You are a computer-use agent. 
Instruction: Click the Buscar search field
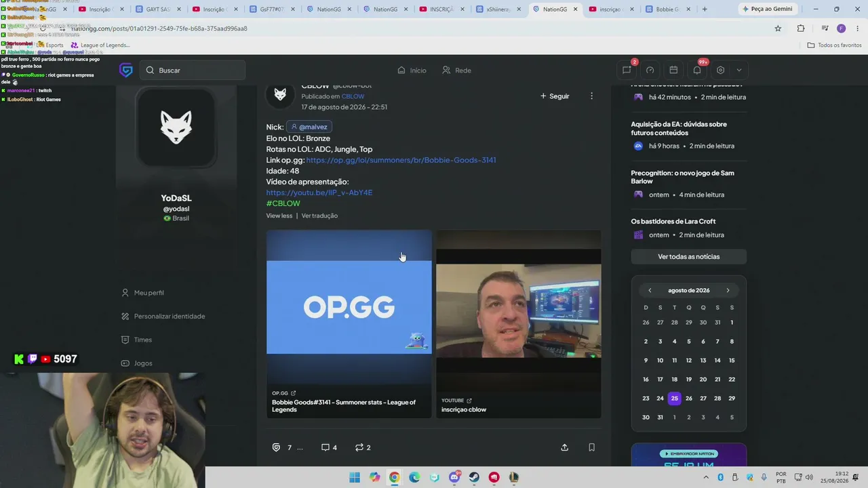pyautogui.click(x=193, y=70)
